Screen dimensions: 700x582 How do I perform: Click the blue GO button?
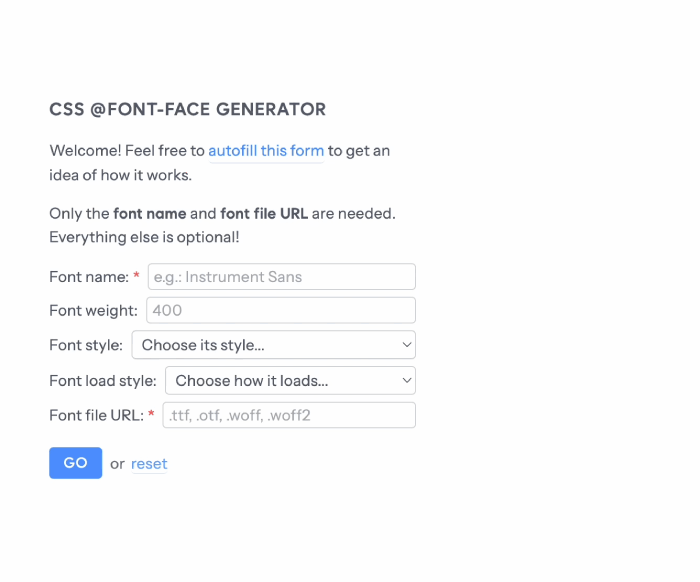[x=75, y=463]
